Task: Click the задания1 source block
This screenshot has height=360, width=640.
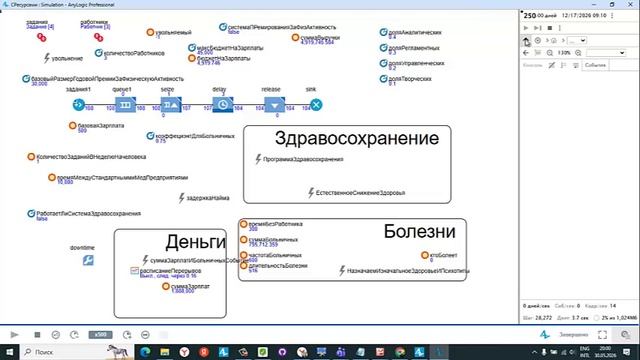Action: coord(78,105)
